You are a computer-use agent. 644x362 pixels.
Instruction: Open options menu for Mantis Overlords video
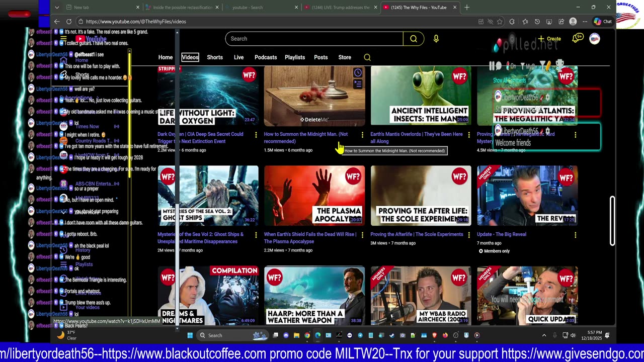[x=469, y=135]
